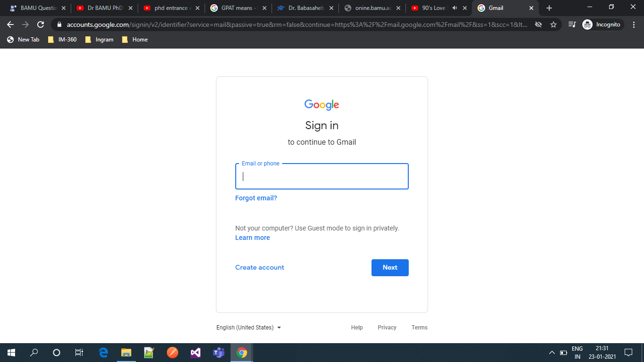Open the media control icon in toolbar
Viewport: 644px width, 362px height.
[x=572, y=25]
